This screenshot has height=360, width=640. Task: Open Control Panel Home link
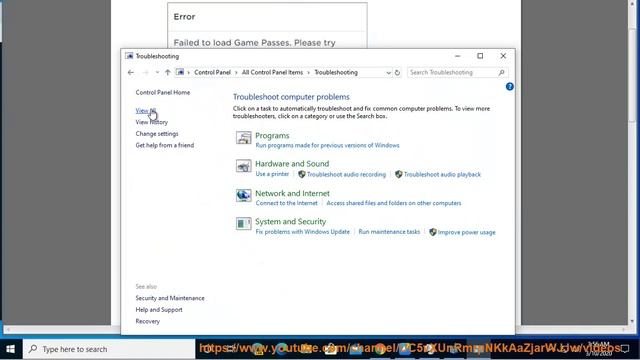[x=162, y=92]
